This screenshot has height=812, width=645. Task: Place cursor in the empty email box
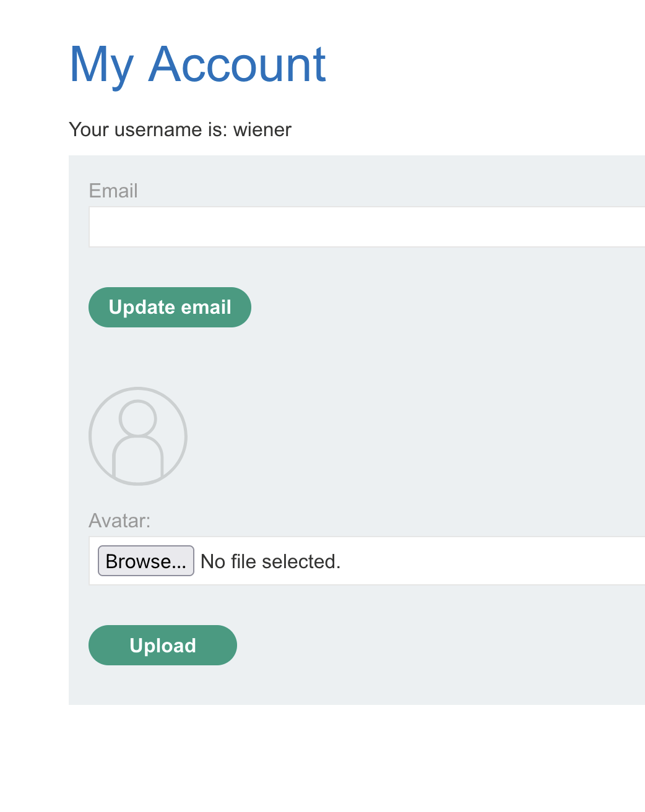[366, 227]
